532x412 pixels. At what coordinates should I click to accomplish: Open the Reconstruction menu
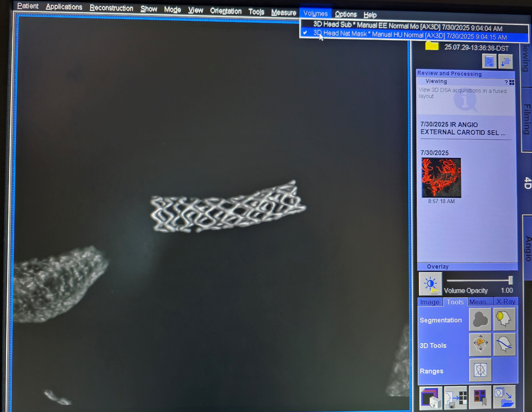(111, 8)
